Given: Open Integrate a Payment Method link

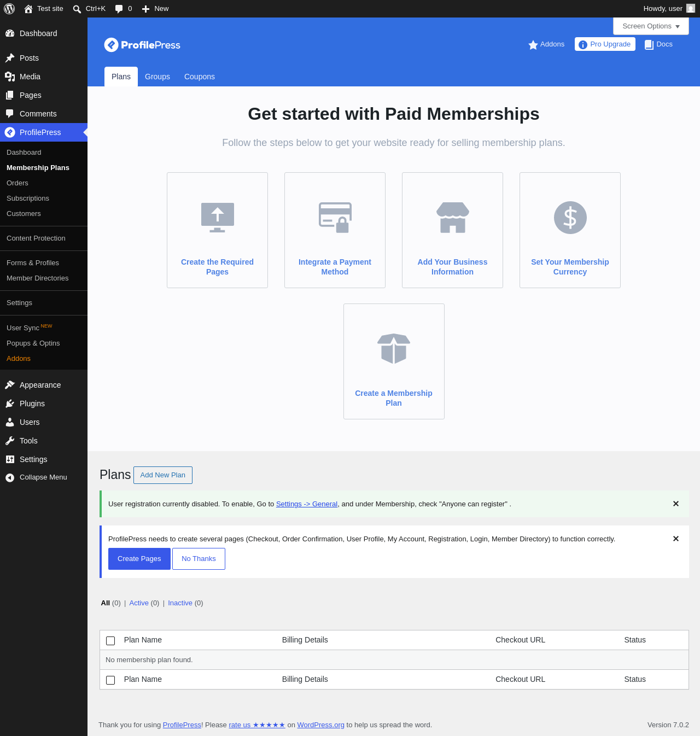Looking at the screenshot, I should (x=335, y=267).
